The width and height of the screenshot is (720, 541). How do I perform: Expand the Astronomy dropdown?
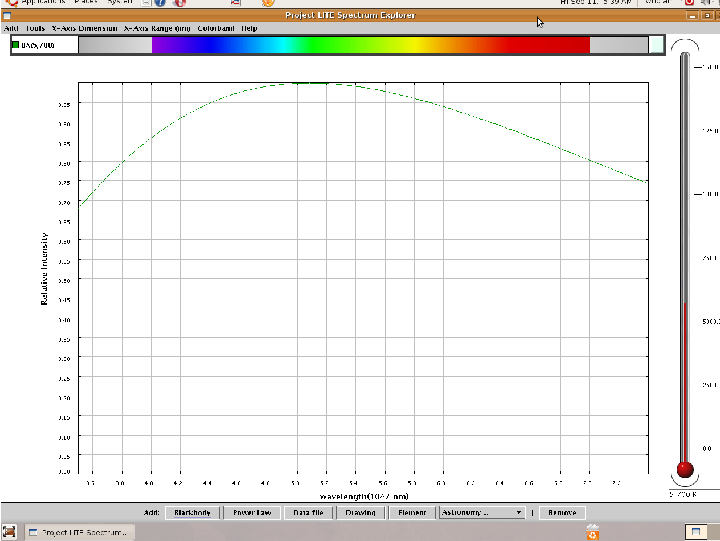tap(482, 512)
